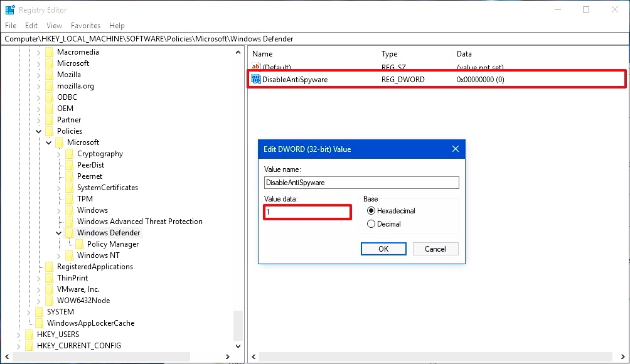
Task: Open the File menu
Action: [x=11, y=25]
